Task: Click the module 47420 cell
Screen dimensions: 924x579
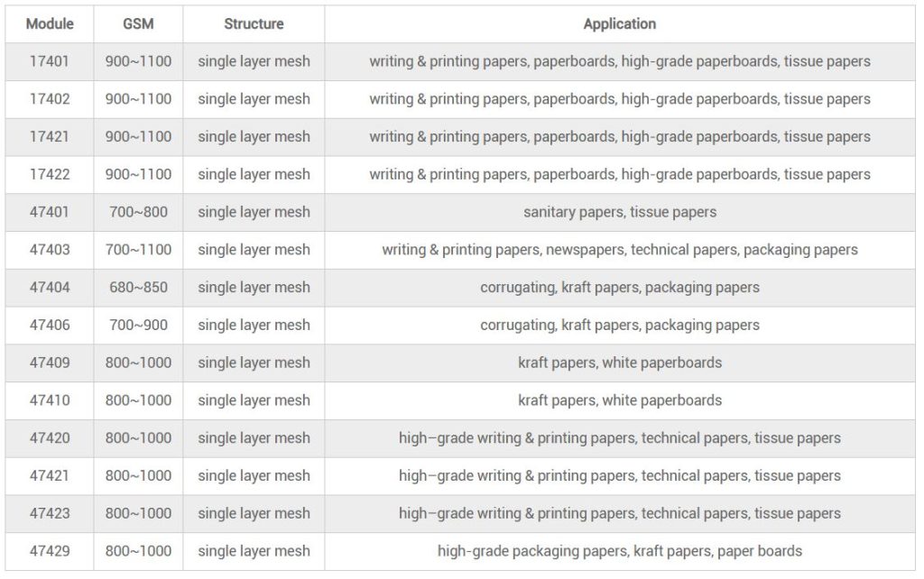Action: click(49, 438)
